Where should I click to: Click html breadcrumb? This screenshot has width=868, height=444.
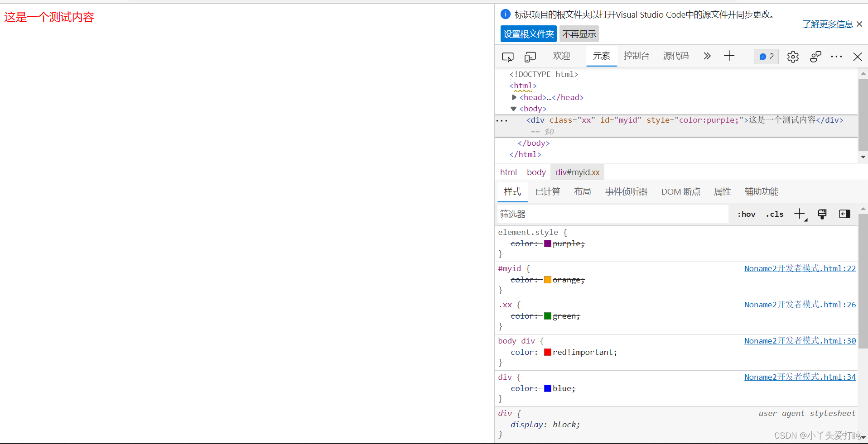[x=508, y=172]
